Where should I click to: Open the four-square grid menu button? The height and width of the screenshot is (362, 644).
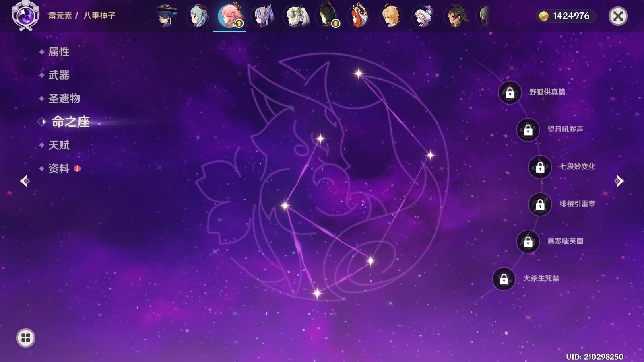click(x=26, y=338)
